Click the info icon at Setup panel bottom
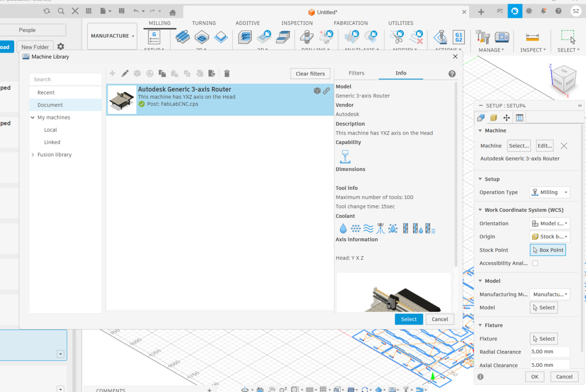The width and height of the screenshot is (586, 392). tap(480, 377)
